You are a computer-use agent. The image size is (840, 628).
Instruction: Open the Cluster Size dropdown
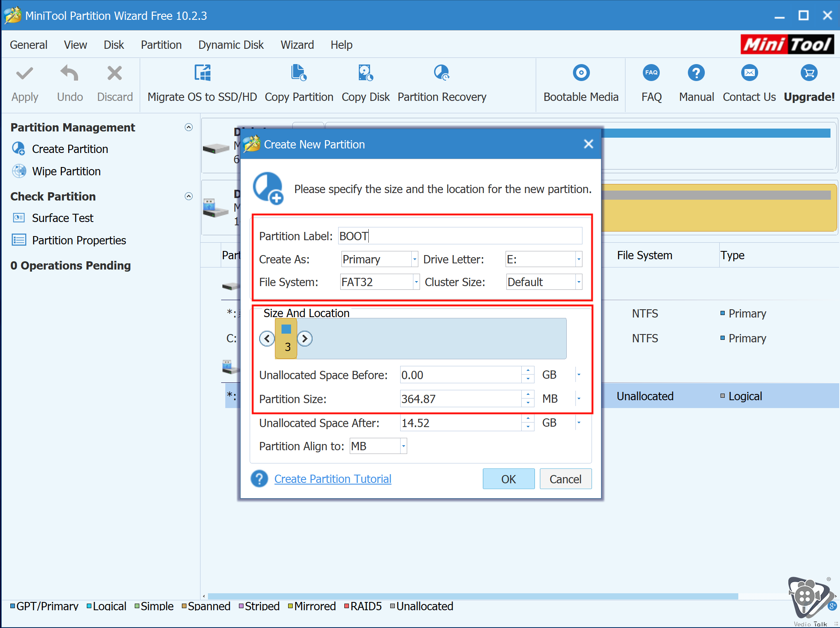578,282
